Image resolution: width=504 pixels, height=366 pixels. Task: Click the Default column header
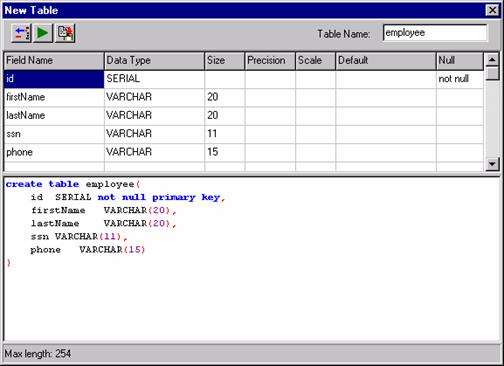coord(386,61)
